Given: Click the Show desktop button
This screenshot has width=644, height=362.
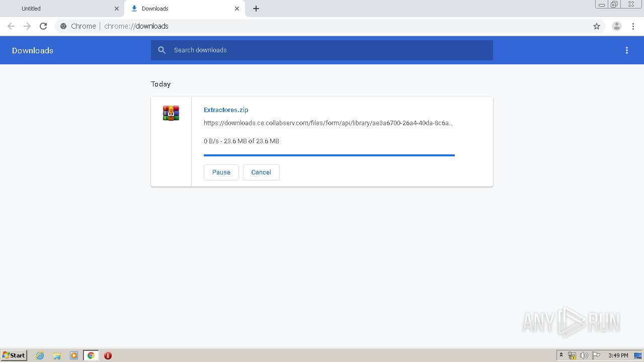Looking at the screenshot, I should (638, 355).
